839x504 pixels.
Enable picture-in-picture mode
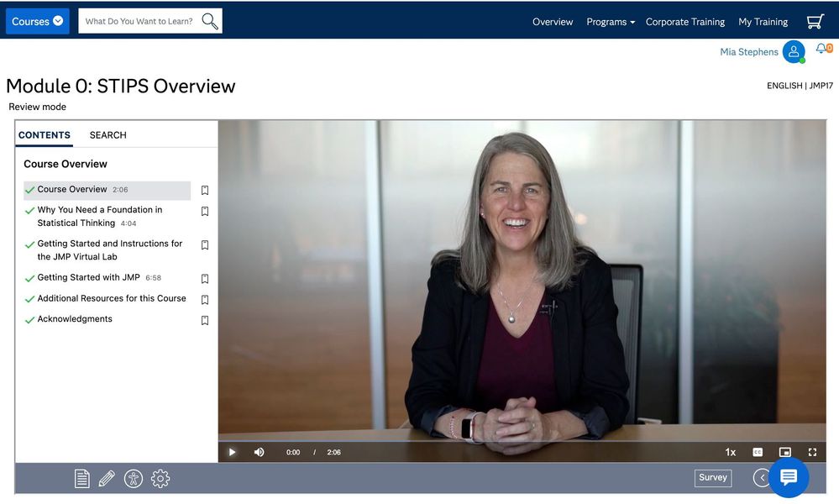point(785,452)
